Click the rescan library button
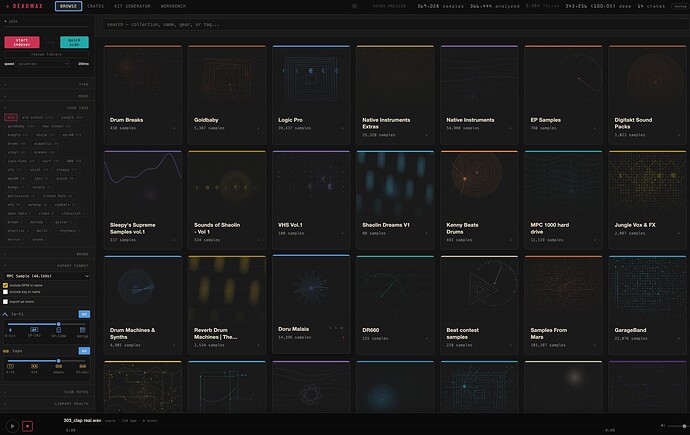 coord(47,55)
